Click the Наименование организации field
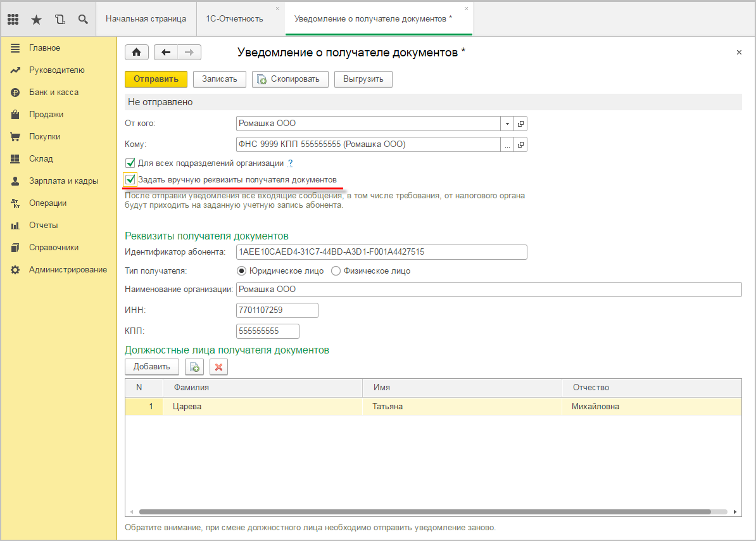This screenshot has width=756, height=541. click(489, 290)
